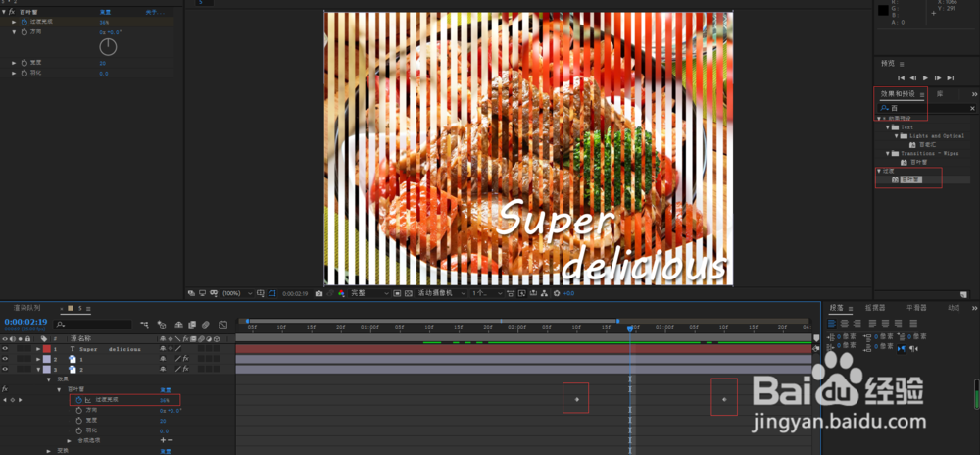Open the view layout 1个 dropdown

point(487,293)
